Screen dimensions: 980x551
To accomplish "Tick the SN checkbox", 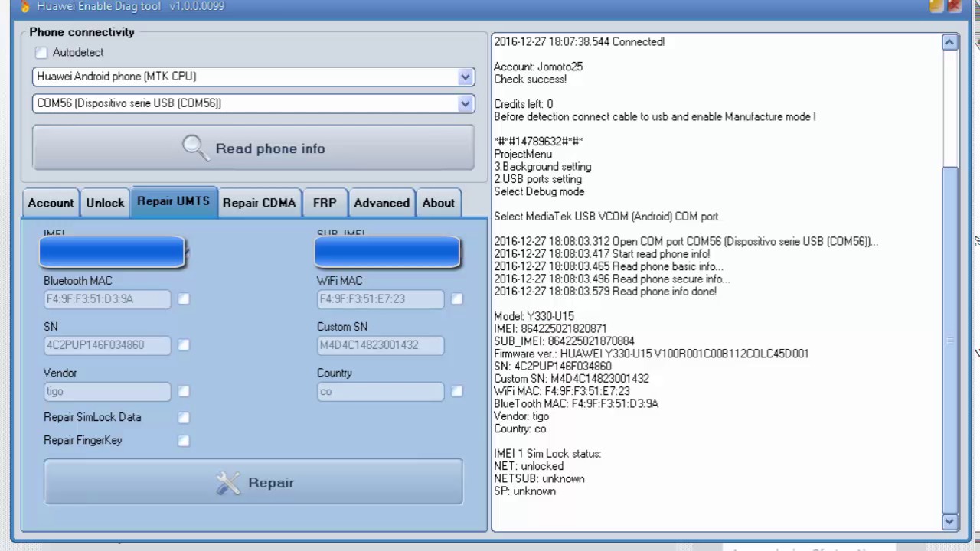I will (x=184, y=345).
